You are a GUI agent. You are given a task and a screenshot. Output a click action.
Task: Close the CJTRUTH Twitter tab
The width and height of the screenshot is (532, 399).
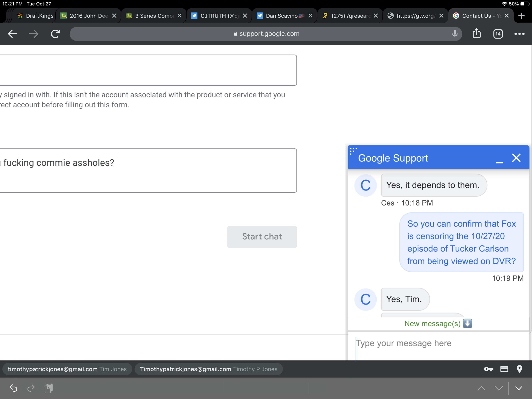click(245, 16)
